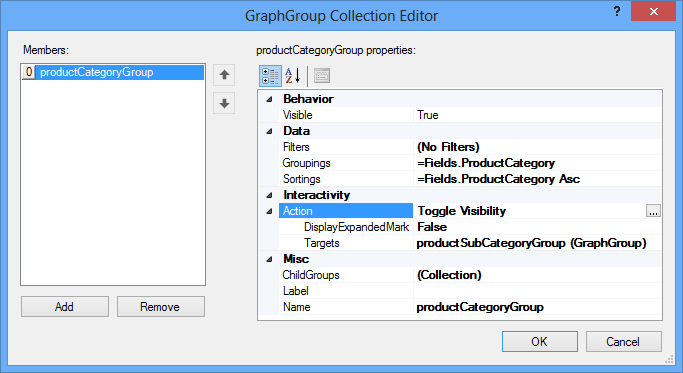This screenshot has height=373, width=683.
Task: Select the DisplayExpandedMark property
Action: click(x=346, y=227)
